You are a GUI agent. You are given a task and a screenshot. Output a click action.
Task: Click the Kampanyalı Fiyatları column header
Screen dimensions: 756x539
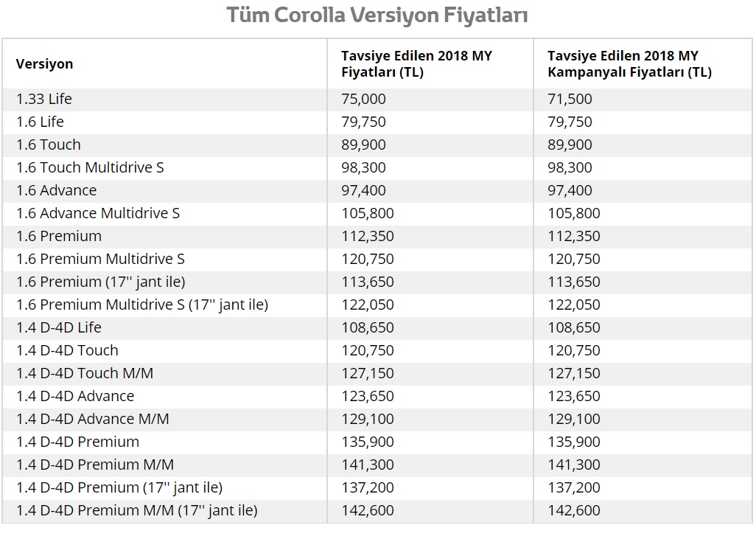(629, 63)
